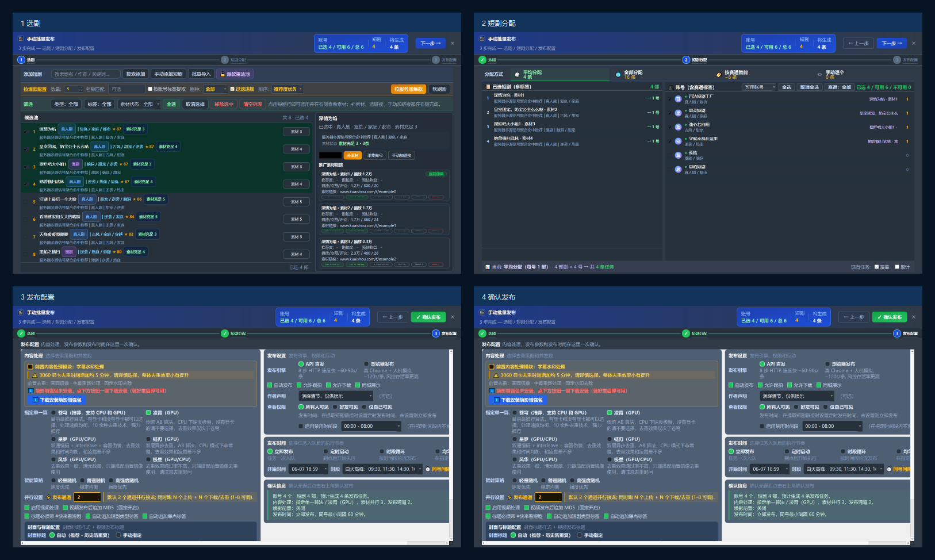Image resolution: width=935 pixels, height=560 pixels.
Task: Click the black swatch beside 补素材
Action: [x=330, y=155]
